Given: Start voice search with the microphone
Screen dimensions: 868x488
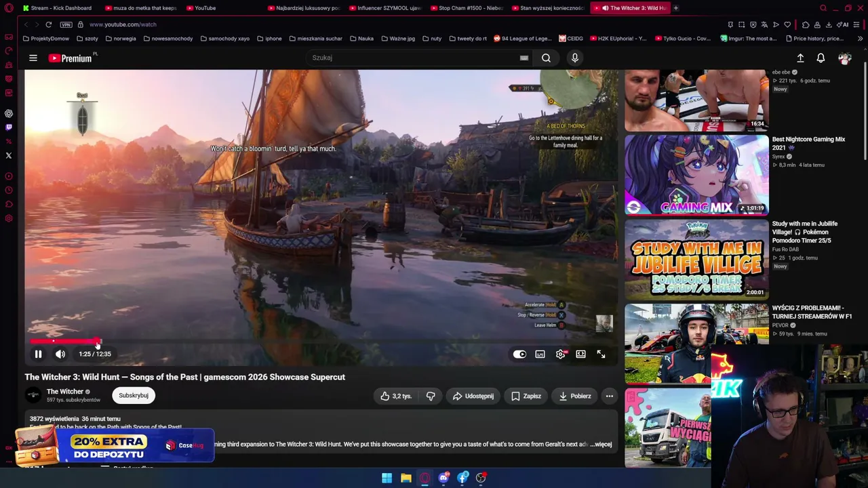Looking at the screenshot, I should coord(575,58).
